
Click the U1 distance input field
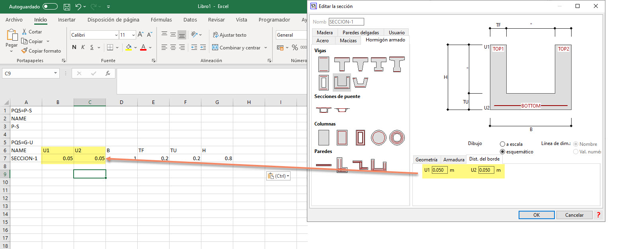pyautogui.click(x=439, y=170)
